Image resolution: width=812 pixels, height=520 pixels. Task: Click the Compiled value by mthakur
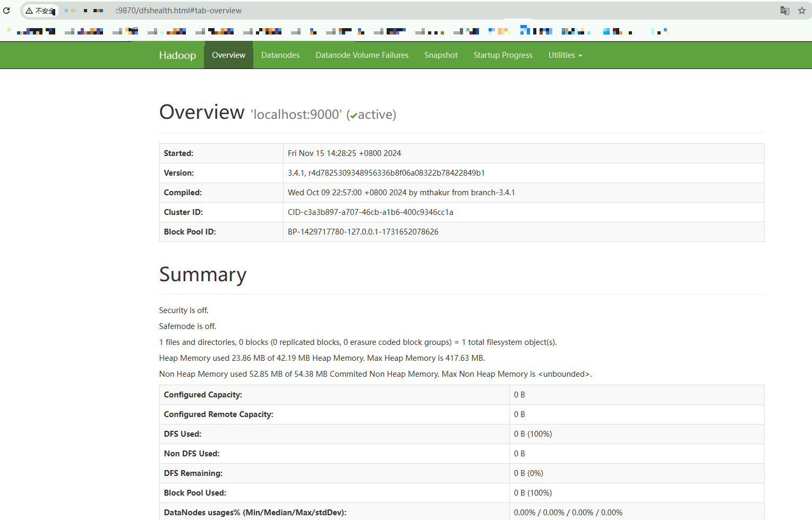tap(401, 193)
